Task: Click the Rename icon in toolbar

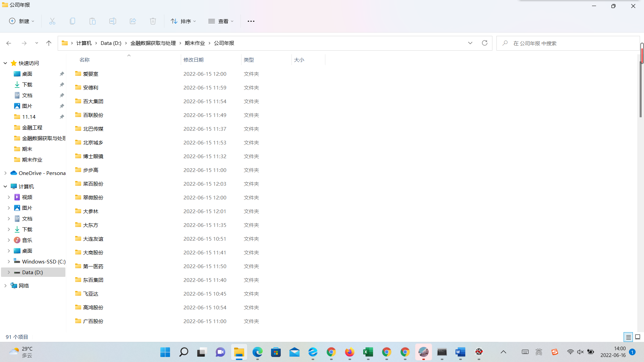Action: pos(113,21)
